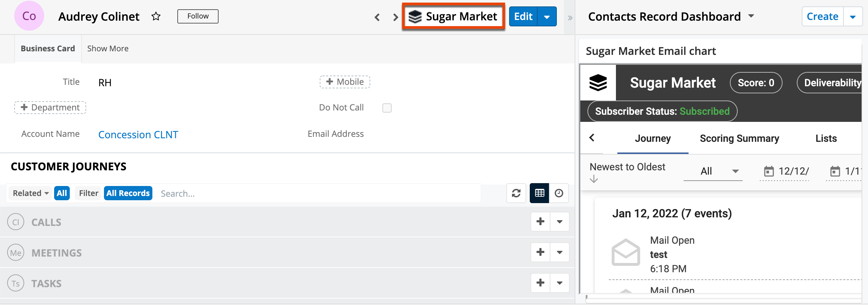868x305 pixels.
Task: Open the Edit actions dropdown arrow
Action: (547, 17)
